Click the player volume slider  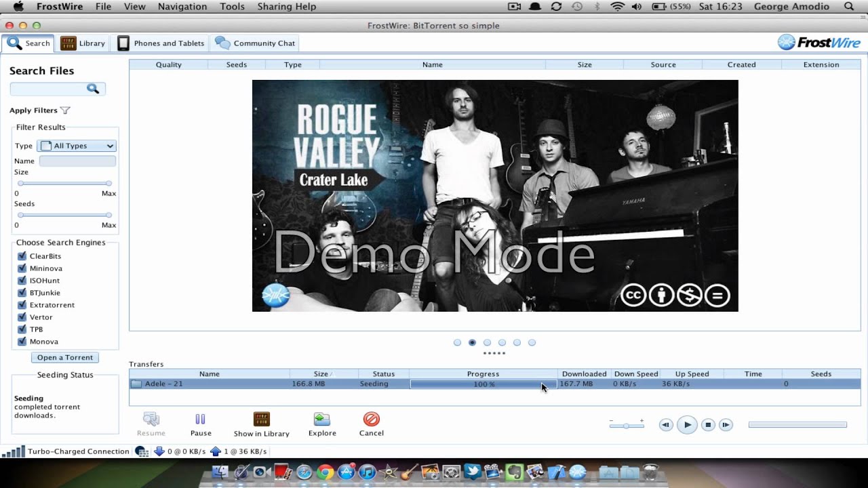pyautogui.click(x=626, y=426)
